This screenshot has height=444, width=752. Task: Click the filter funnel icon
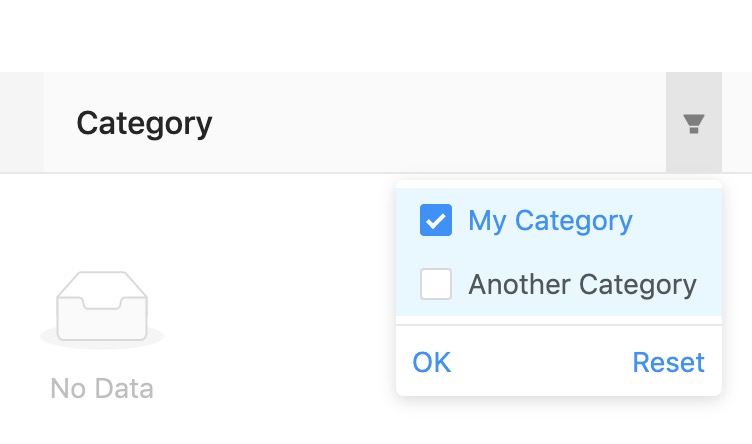694,123
